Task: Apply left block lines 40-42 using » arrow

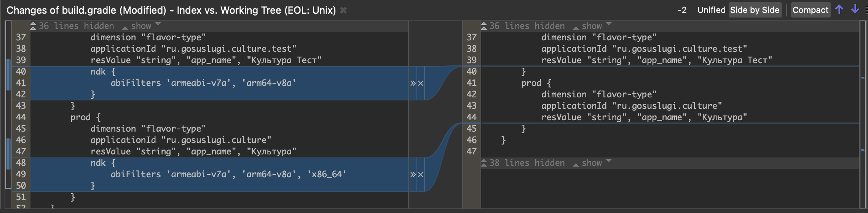Action: click(413, 83)
